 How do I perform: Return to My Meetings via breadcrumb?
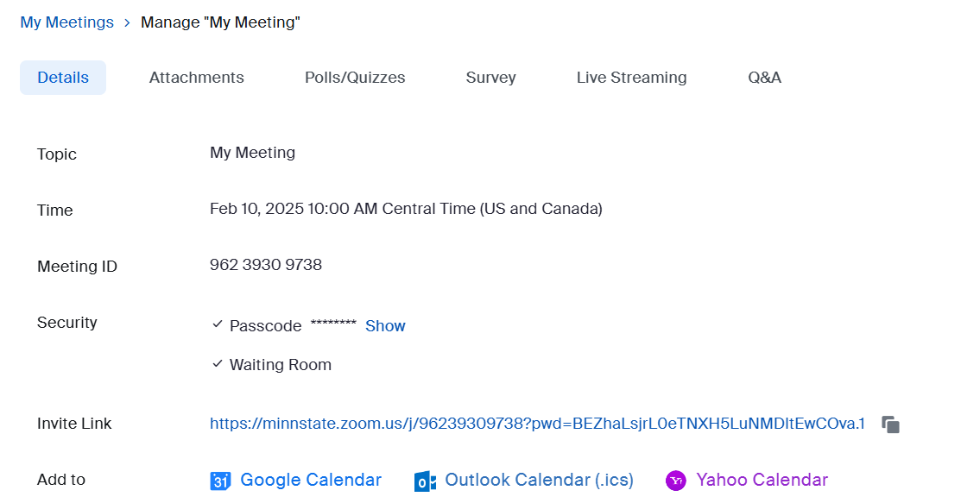[x=66, y=22]
